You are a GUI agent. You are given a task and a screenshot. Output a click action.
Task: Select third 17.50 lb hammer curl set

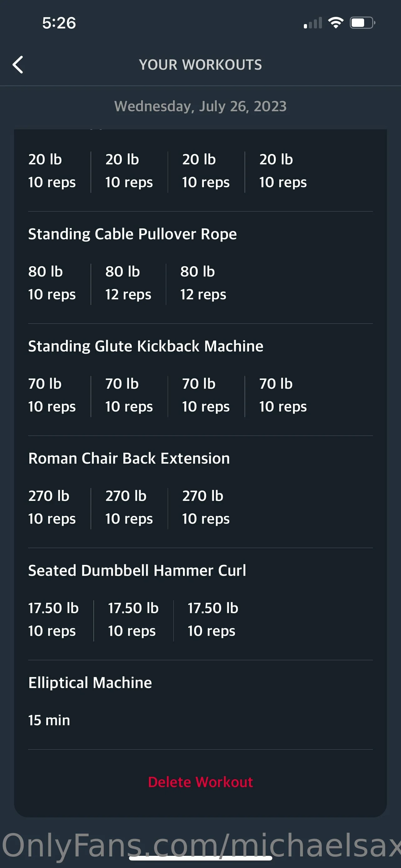tap(213, 619)
